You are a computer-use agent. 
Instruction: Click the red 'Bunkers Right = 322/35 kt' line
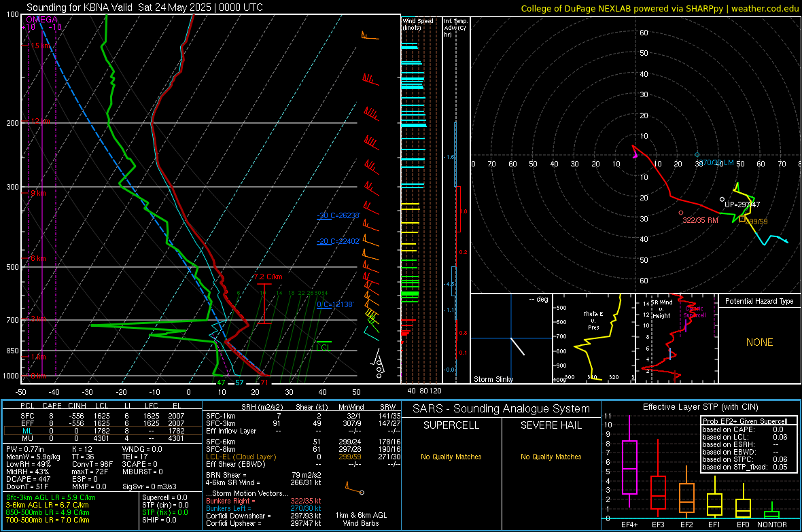(x=264, y=501)
